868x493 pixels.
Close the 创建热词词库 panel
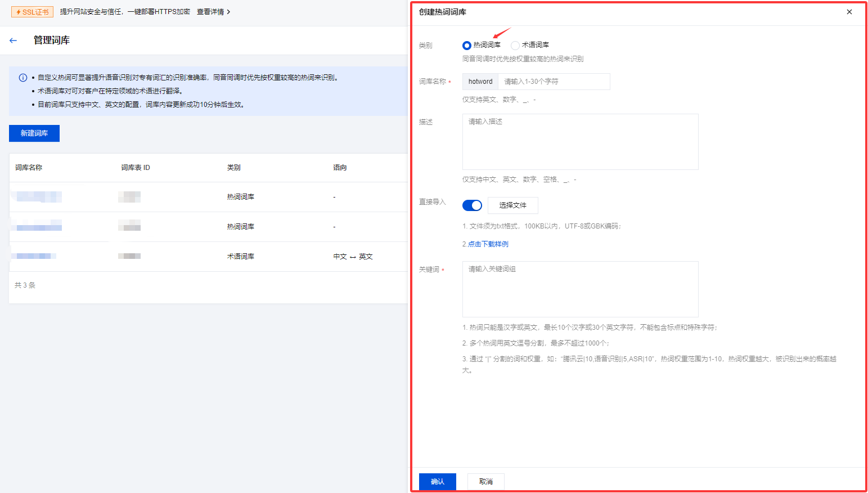pos(849,12)
